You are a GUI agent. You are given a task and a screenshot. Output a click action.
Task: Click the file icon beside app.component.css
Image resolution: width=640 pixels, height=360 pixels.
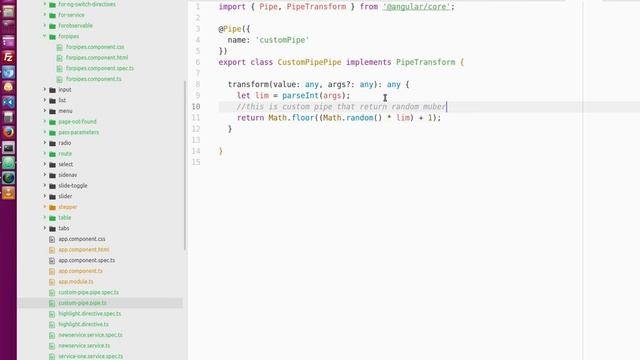(52, 239)
